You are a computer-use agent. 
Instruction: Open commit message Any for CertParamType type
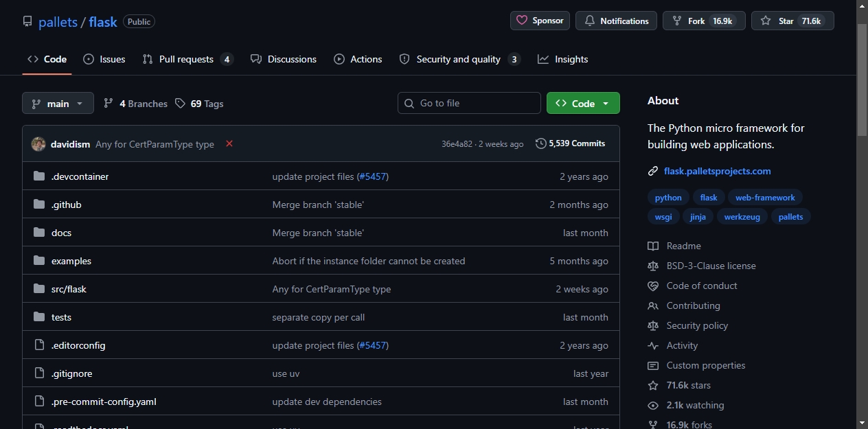tap(155, 144)
